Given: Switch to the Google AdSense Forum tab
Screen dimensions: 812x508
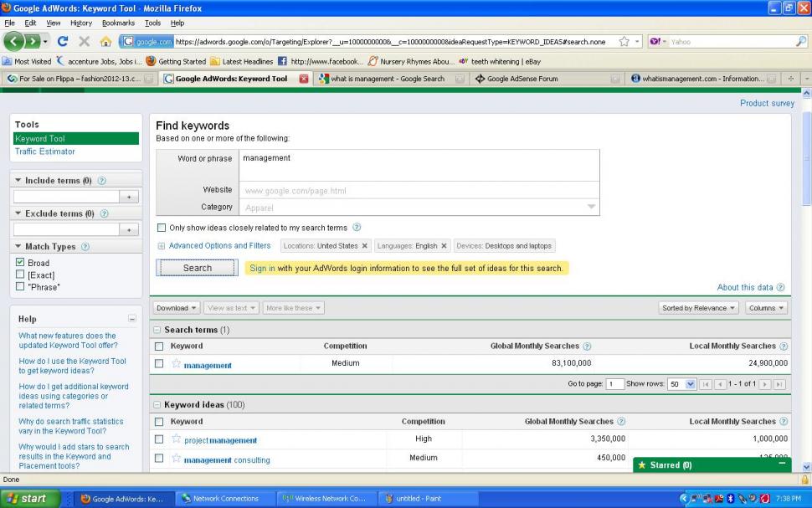Looking at the screenshot, I should [547, 79].
